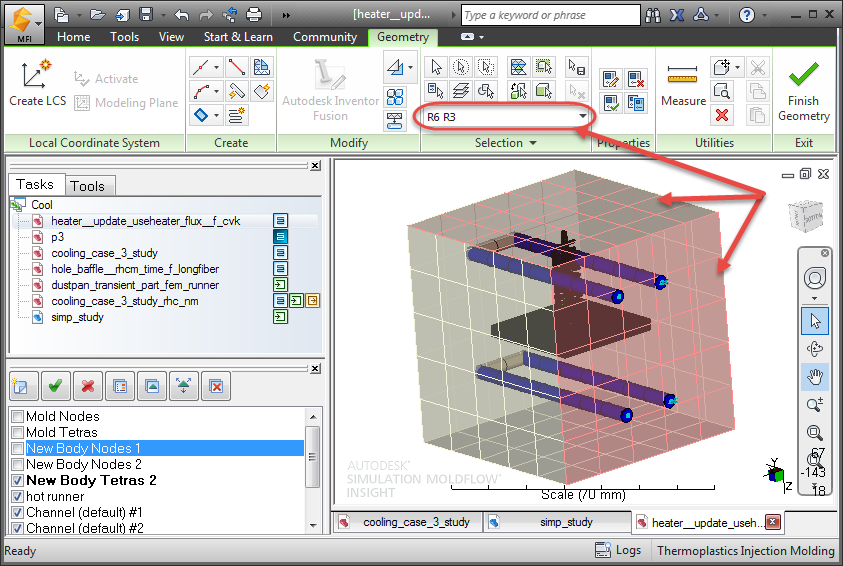Select the Pan hand tool in navigation bar
Viewport: 843px width, 566px height.
coord(815,376)
